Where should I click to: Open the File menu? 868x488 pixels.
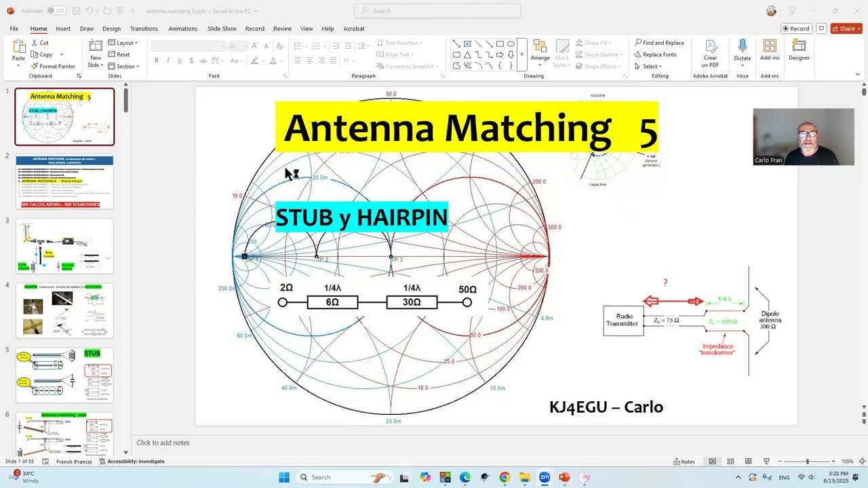[14, 28]
